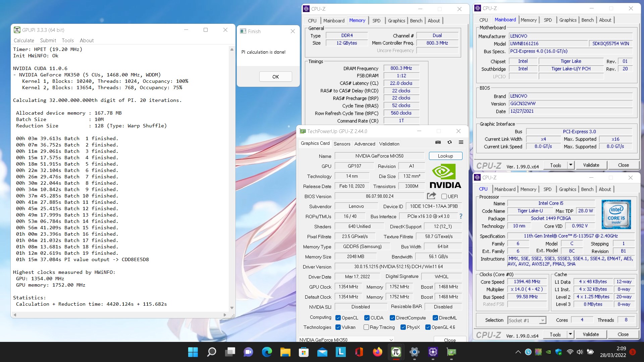644x362 pixels.
Task: Open Bench tab in Mainboard CPU-Z window
Action: click(587, 20)
